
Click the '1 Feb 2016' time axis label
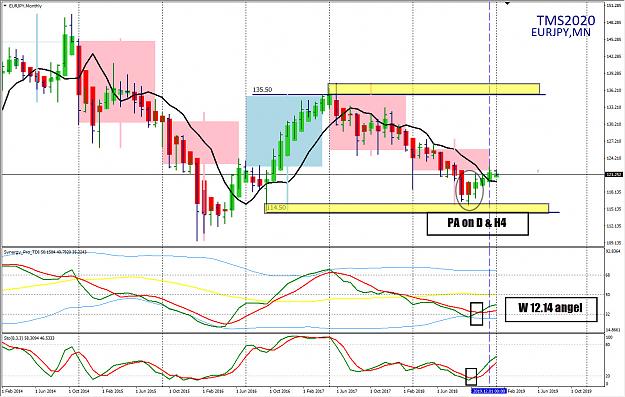click(x=212, y=391)
